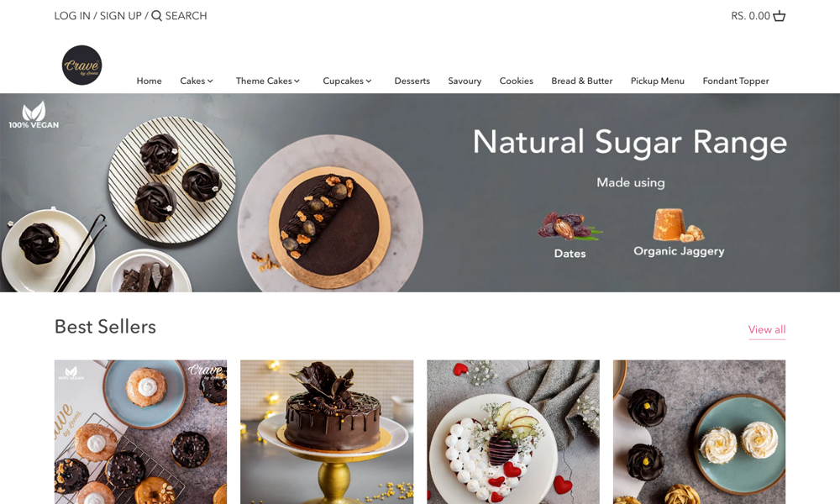
Task: Click the search magnifier icon
Action: (x=156, y=15)
